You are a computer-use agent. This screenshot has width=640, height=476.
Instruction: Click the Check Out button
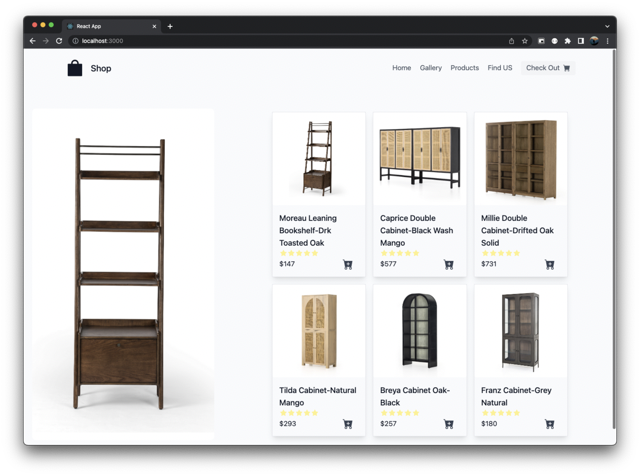548,68
